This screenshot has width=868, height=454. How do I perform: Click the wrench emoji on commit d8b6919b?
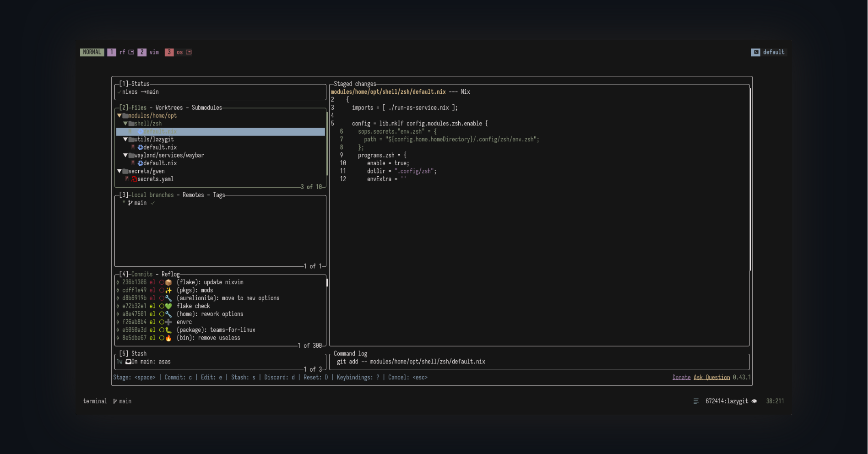coord(168,298)
